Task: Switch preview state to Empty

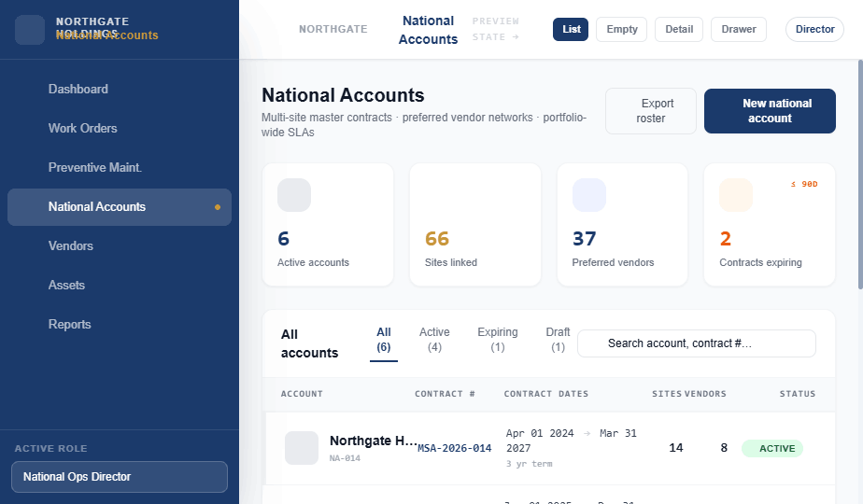Action: [x=621, y=29]
